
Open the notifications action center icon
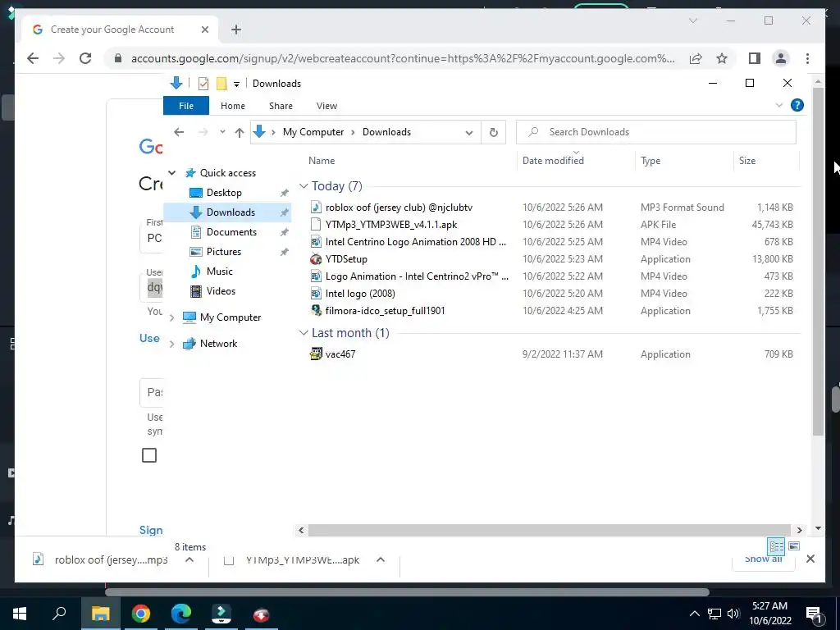click(x=815, y=615)
